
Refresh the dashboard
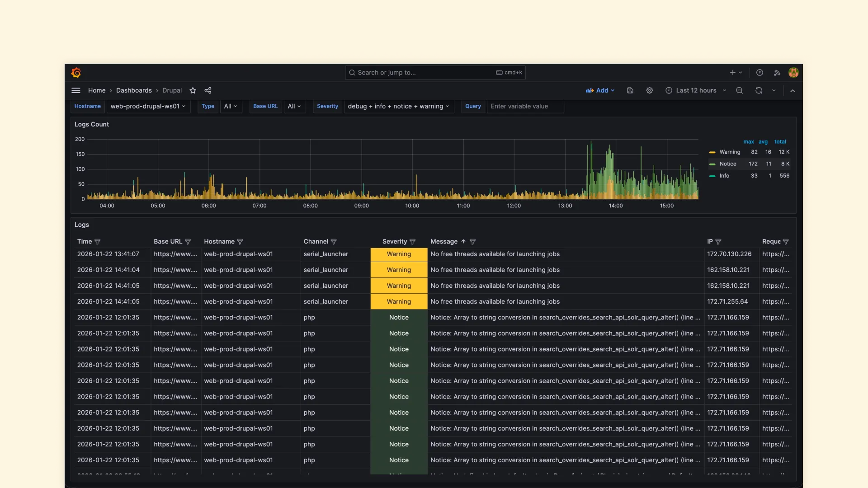[759, 90]
